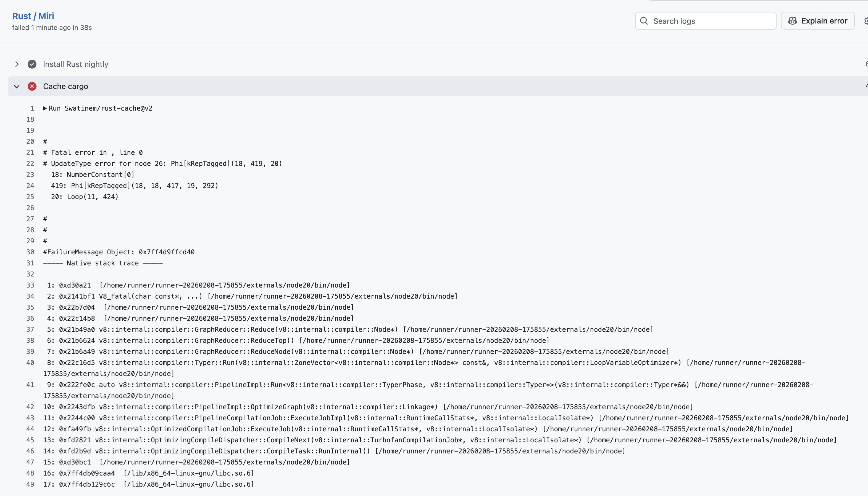The width and height of the screenshot is (868, 496).
Task: Click line number 21 of the log
Action: click(x=30, y=153)
